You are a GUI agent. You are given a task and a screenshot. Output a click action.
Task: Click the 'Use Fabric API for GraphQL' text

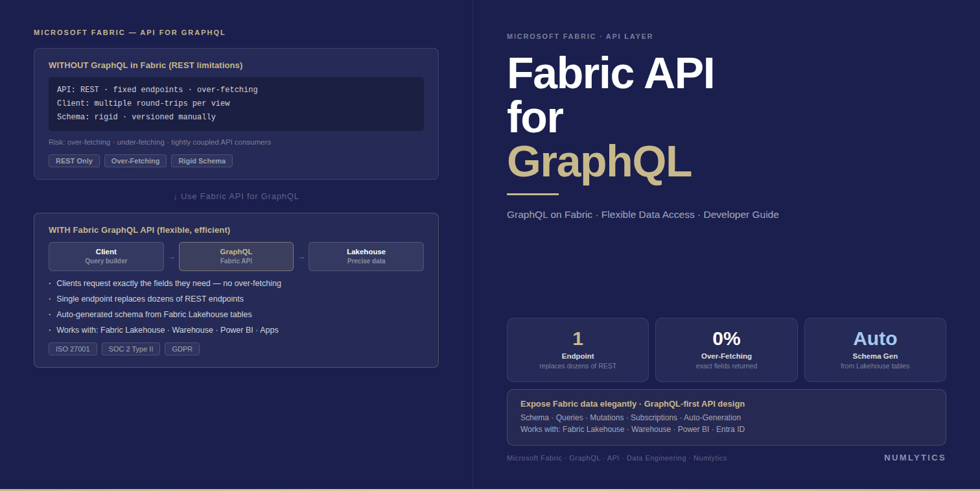point(236,197)
